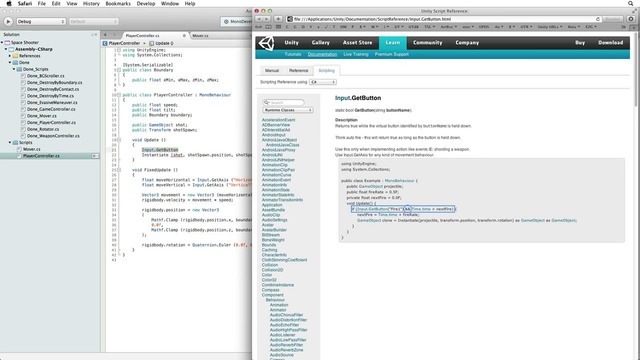The image size is (640, 360).
Task: Collapse the Done_Scripts folder
Action: [x=14, y=69]
